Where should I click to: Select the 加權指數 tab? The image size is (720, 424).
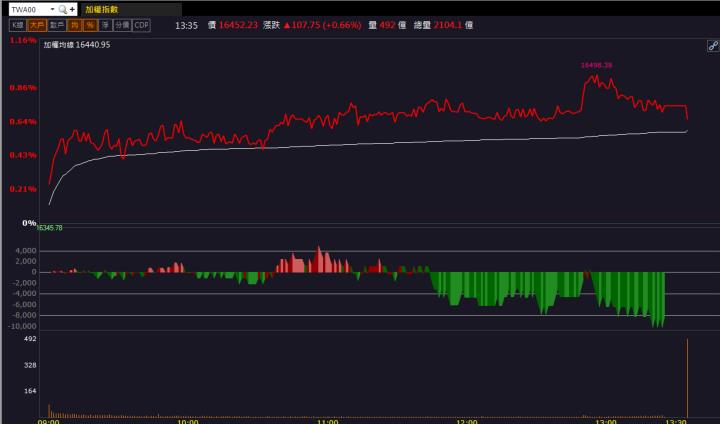click(x=101, y=9)
